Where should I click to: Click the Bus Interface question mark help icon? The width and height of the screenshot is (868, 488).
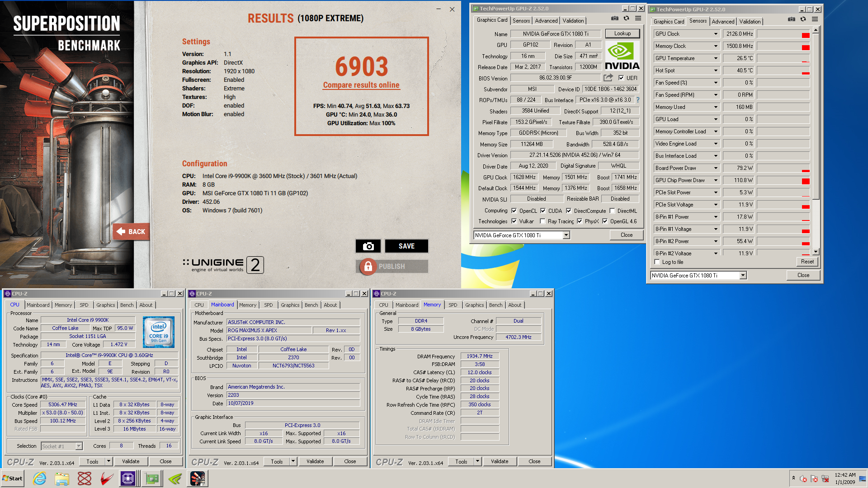coord(638,100)
